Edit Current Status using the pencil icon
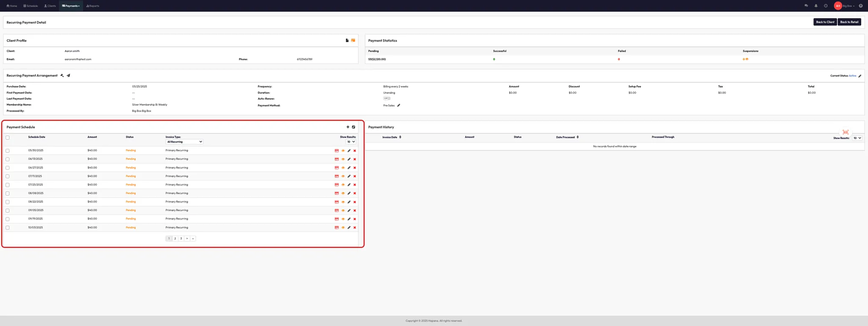Screen dimensions: 868x326 point(860,76)
